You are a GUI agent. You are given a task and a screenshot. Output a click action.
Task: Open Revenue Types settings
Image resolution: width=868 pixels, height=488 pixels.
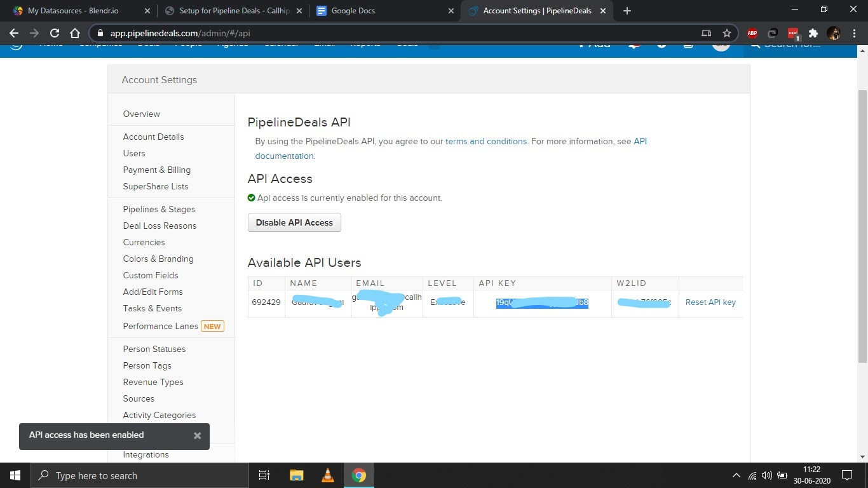pyautogui.click(x=153, y=383)
